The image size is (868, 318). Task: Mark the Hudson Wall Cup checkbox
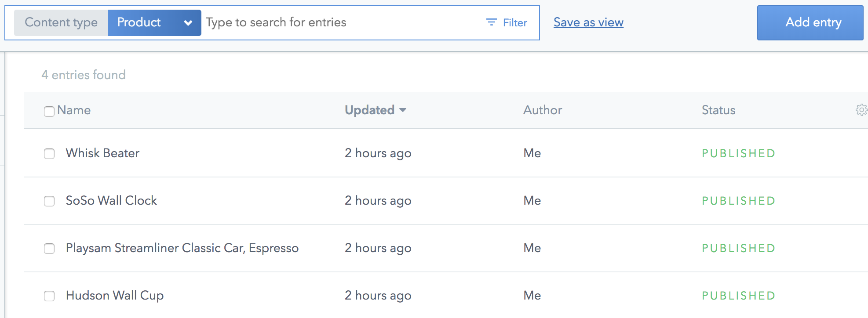point(49,296)
